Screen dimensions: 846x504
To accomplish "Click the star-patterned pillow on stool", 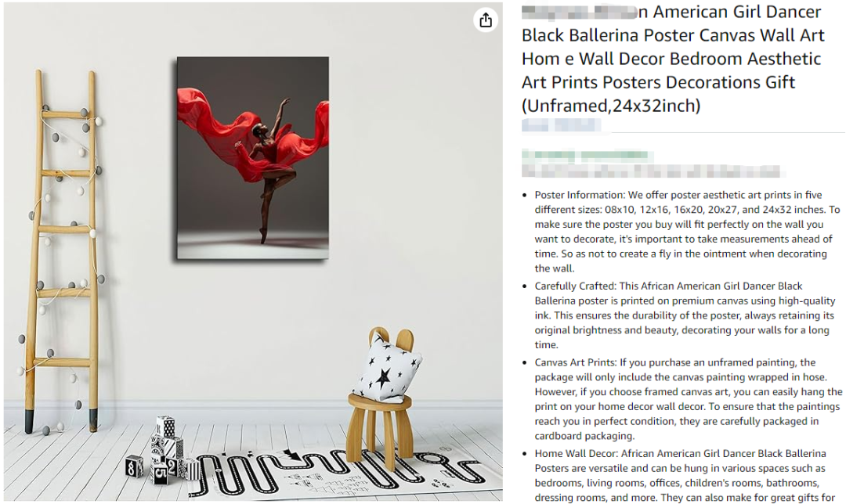I will click(385, 368).
